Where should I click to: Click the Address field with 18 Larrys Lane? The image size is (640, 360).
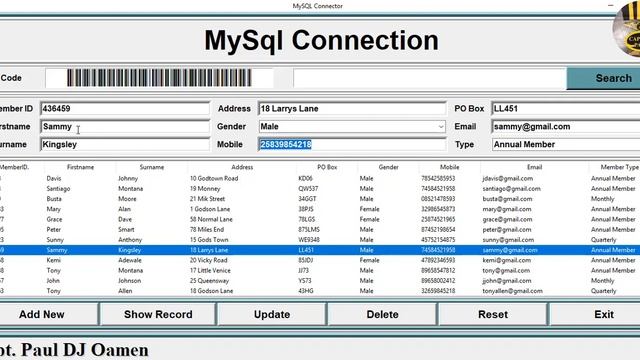coord(352,109)
